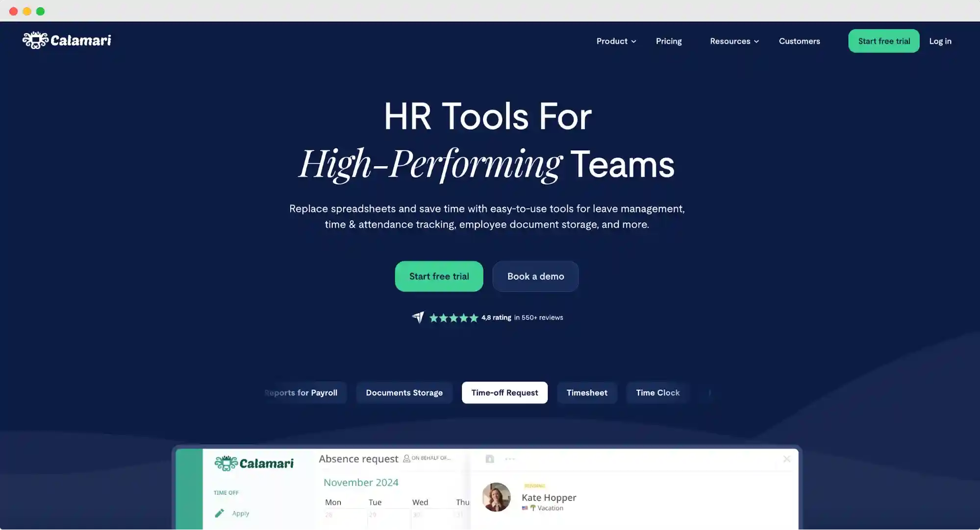Click the Kate Hopper name
The width and height of the screenshot is (980, 530).
click(x=549, y=498)
